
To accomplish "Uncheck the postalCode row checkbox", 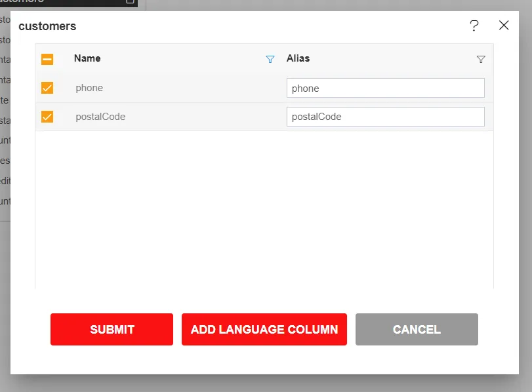I will tap(47, 117).
